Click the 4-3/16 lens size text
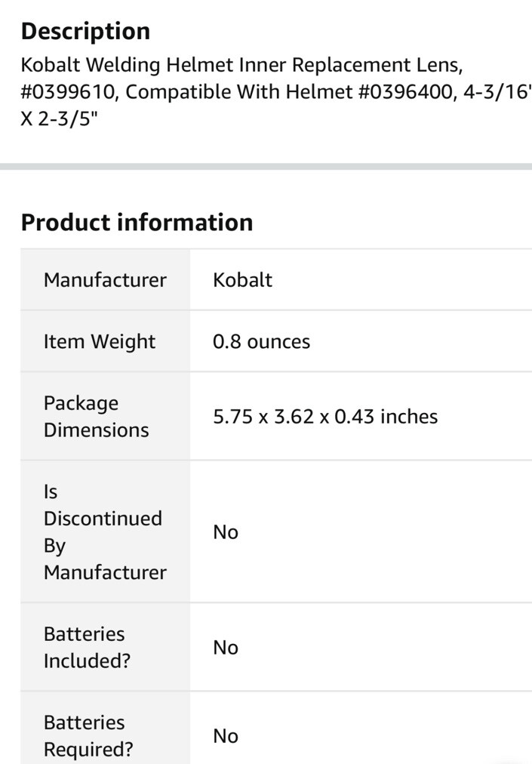532x764 pixels. [496, 92]
